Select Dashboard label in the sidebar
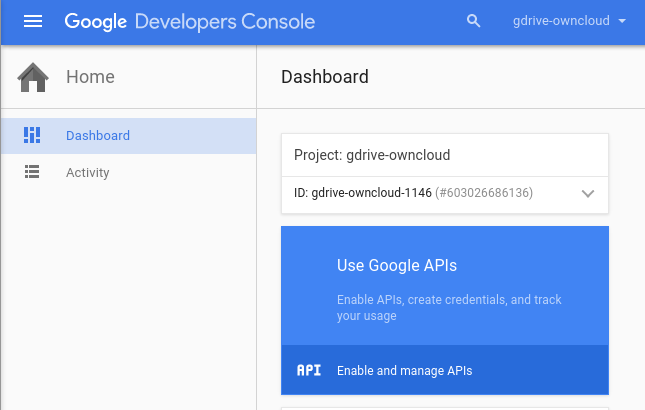This screenshot has height=410, width=645. pos(98,135)
